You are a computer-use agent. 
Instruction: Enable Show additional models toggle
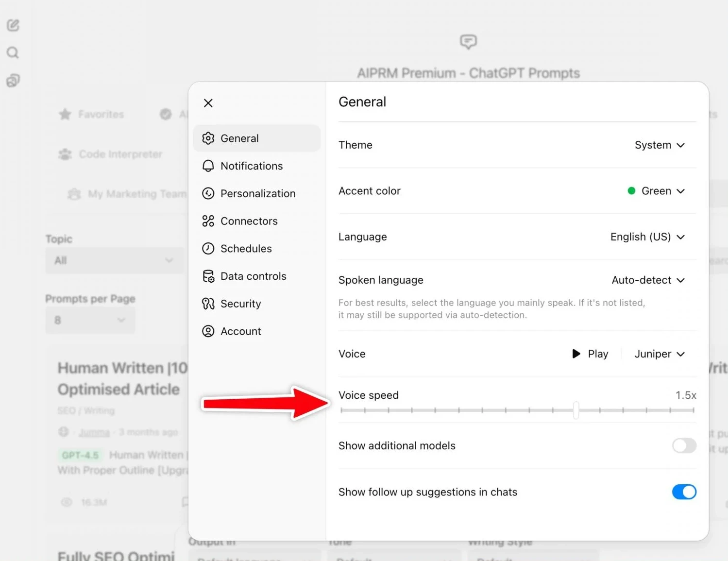(684, 445)
